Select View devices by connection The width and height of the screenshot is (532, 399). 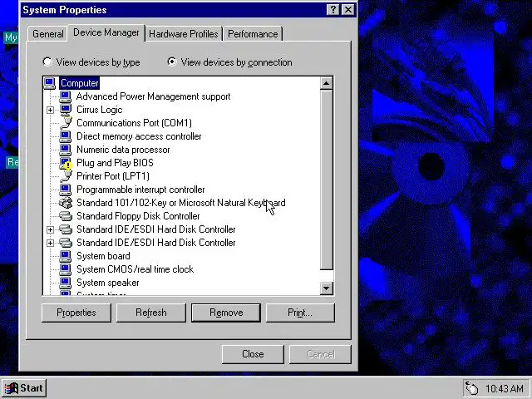click(229, 62)
